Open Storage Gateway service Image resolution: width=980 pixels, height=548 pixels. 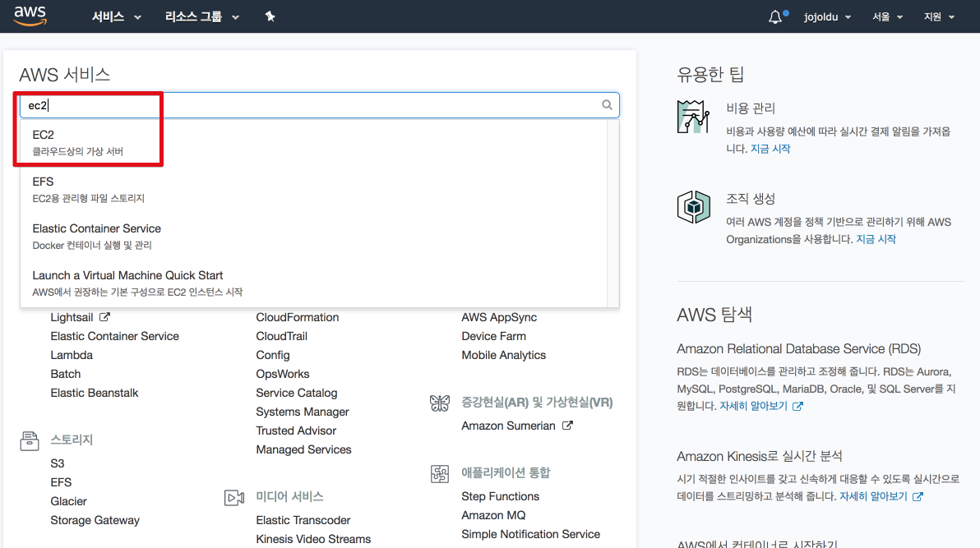click(x=95, y=520)
